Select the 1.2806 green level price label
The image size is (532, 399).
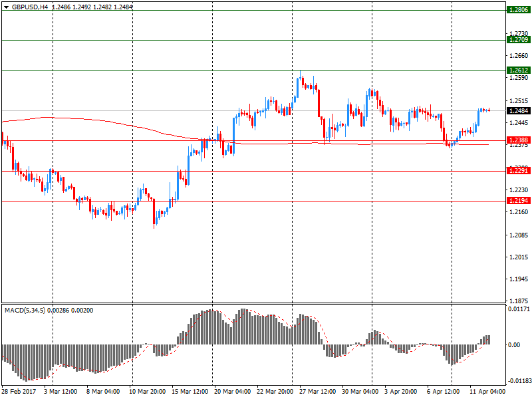click(519, 10)
